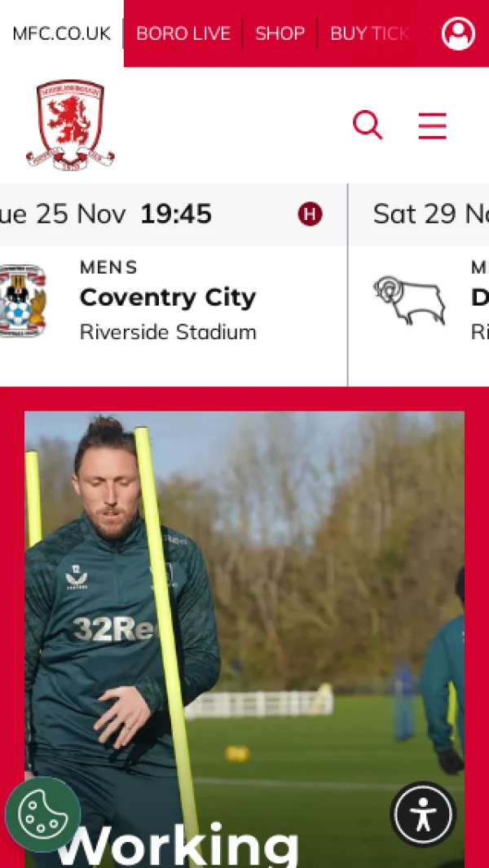Open the Sat 29 Nov fixture card

(x=419, y=285)
